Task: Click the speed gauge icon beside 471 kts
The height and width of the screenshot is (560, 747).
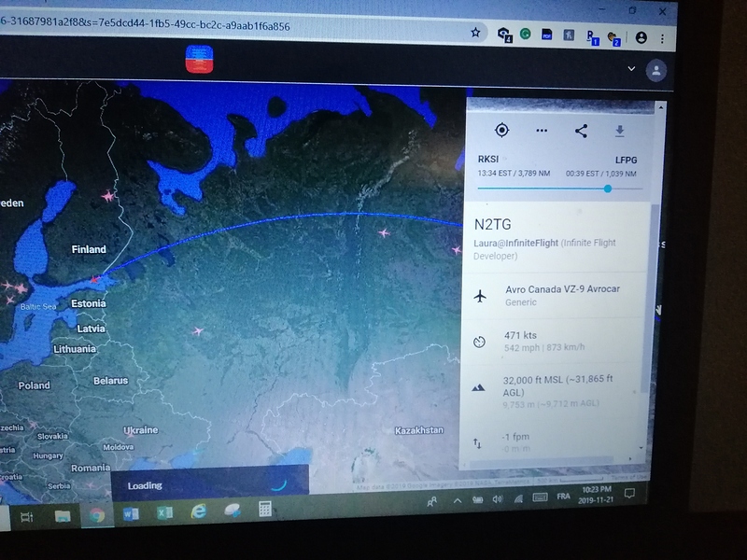Action: tap(479, 342)
